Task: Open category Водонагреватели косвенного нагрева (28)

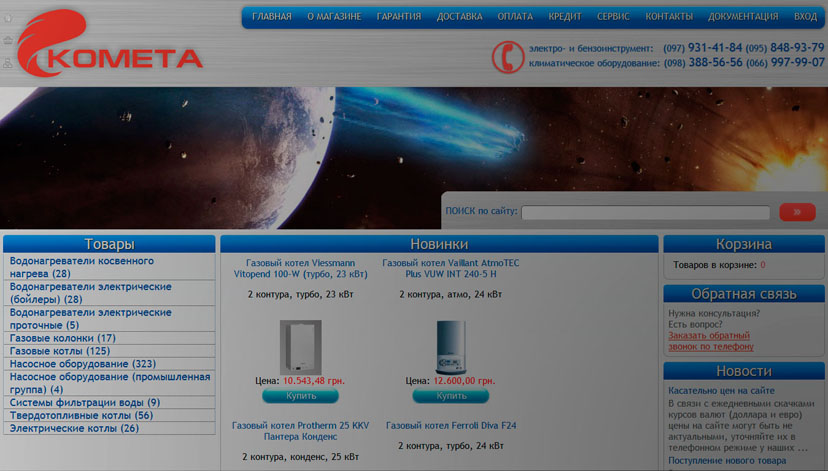Action: [109, 267]
